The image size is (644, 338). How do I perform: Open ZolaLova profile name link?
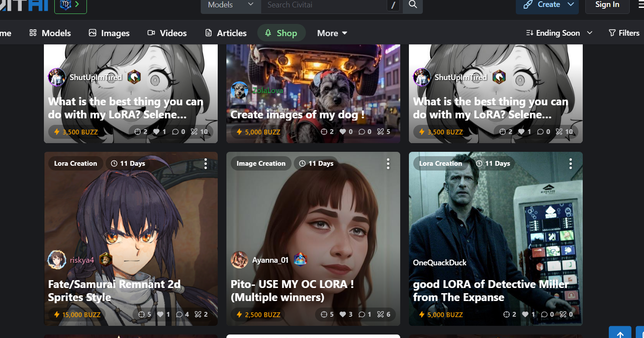[267, 90]
